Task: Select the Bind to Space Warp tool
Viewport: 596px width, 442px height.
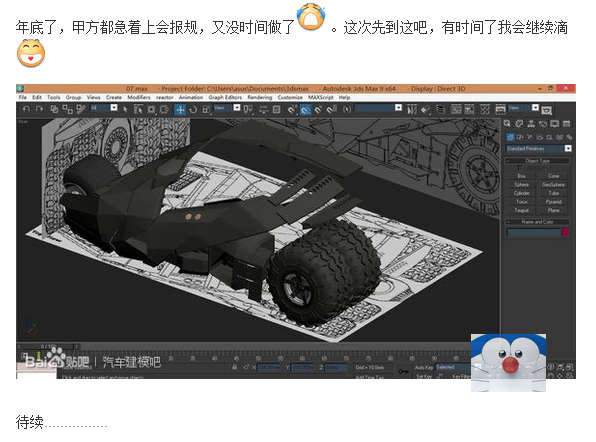Action: [x=80, y=109]
